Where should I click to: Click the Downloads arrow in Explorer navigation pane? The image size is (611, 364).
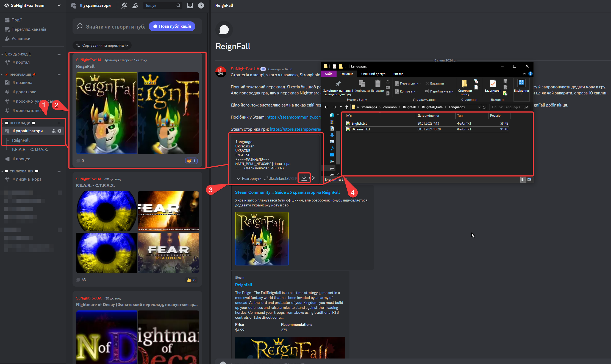pos(332,135)
